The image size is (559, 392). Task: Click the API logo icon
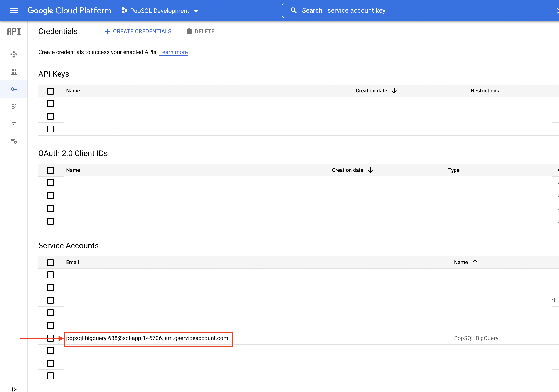[14, 31]
